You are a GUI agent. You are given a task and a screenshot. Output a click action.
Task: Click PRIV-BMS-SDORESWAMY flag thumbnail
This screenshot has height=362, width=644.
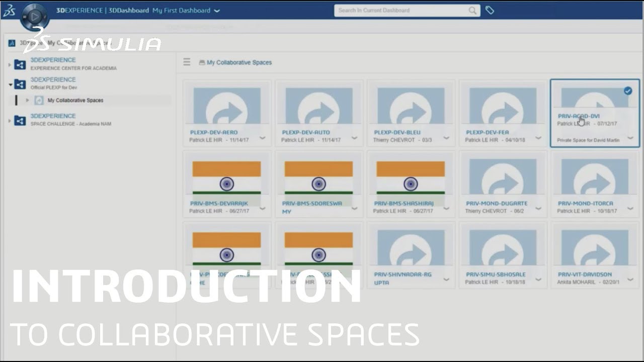(318, 178)
